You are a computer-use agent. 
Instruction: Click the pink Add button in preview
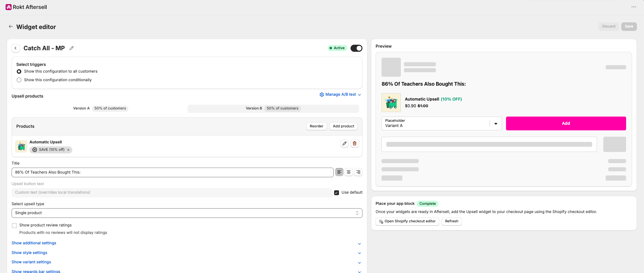566,123
